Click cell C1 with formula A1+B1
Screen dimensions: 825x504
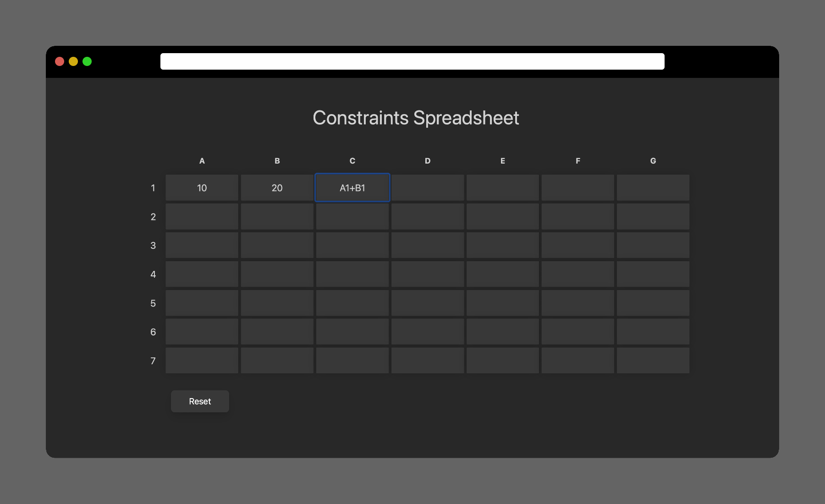coord(352,188)
